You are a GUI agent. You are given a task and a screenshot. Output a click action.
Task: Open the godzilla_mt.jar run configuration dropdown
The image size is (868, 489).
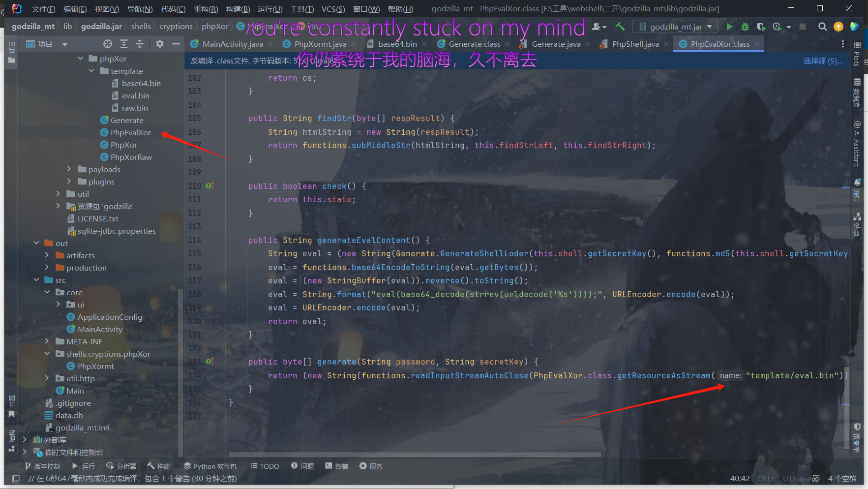(676, 27)
